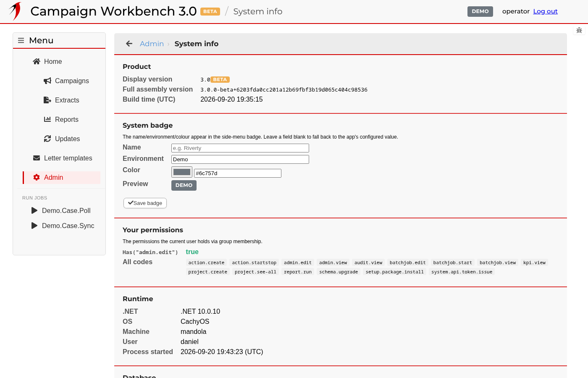The image size is (588, 378).
Task: Click the Log out link
Action: [x=545, y=11]
